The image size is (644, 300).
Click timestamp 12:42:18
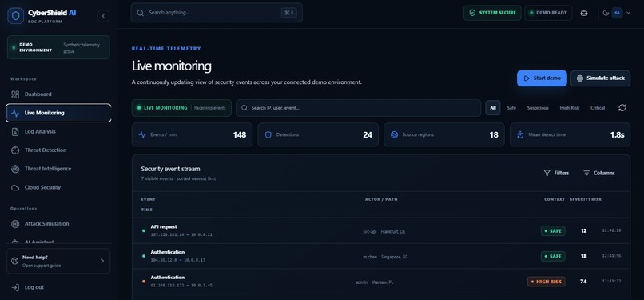[611, 230]
